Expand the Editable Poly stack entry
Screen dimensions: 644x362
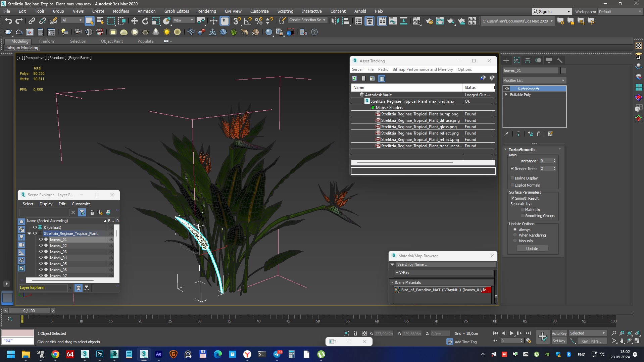pos(506,95)
